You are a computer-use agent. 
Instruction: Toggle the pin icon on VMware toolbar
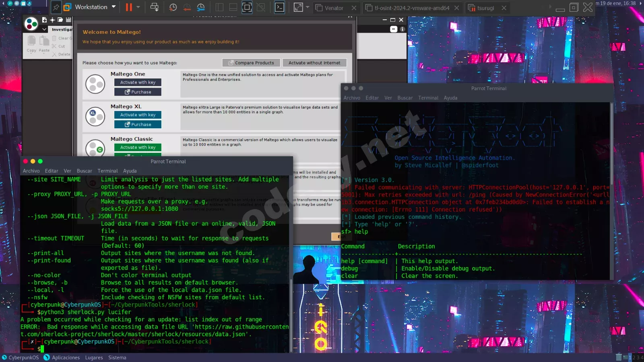pyautogui.click(x=56, y=7)
